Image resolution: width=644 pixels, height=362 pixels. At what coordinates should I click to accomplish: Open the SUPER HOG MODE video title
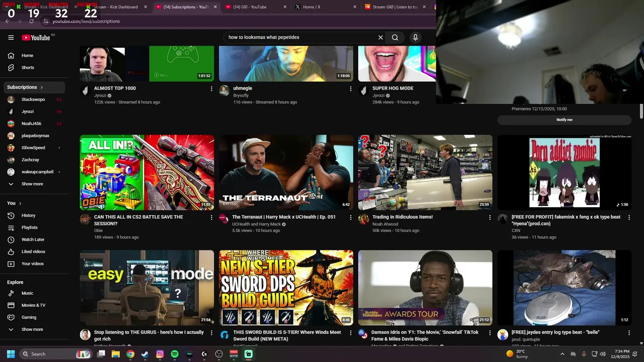[x=392, y=88]
